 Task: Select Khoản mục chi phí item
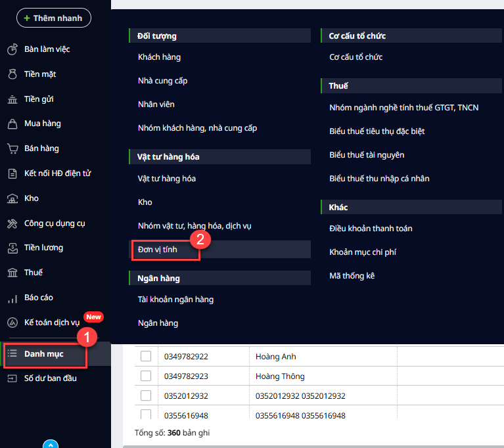[363, 252]
